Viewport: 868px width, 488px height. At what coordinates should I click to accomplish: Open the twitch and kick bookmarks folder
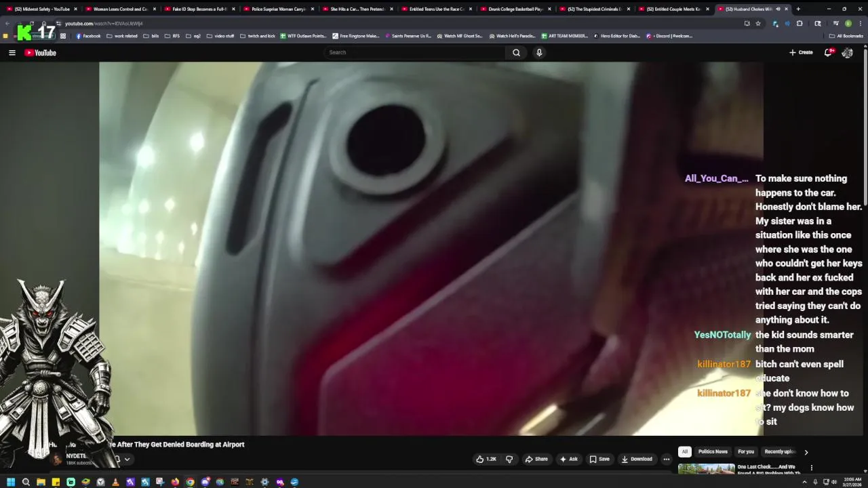point(258,36)
